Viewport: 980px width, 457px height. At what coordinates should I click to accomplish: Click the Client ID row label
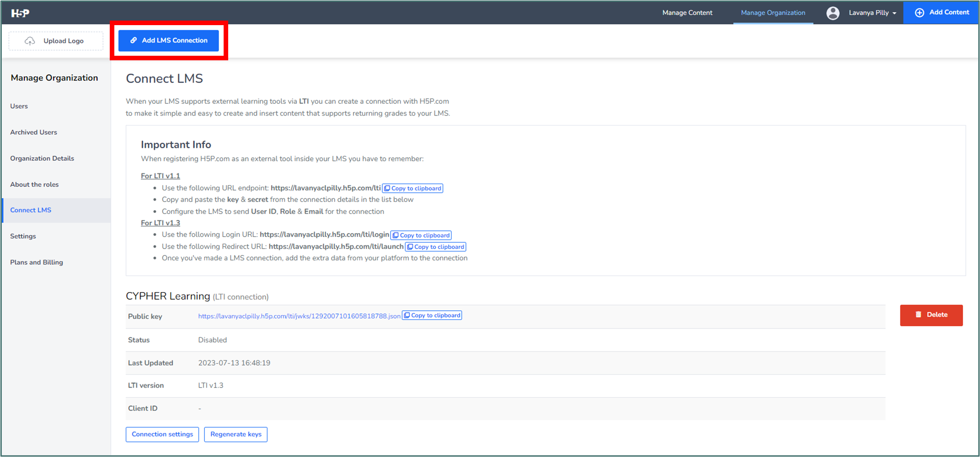[x=143, y=408]
